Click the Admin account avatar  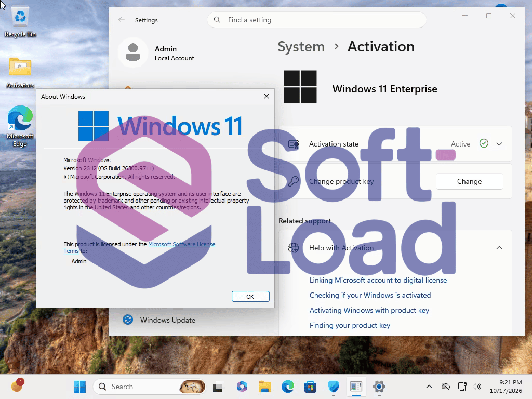click(133, 52)
